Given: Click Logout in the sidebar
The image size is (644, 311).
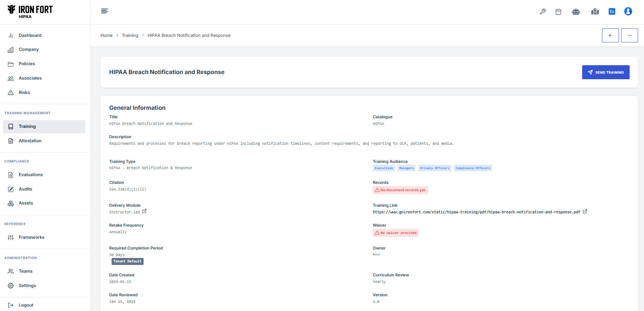Looking at the screenshot, I should [x=26, y=305].
